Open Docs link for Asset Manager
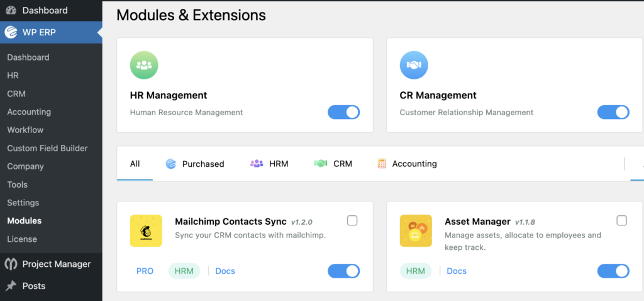 coord(457,271)
